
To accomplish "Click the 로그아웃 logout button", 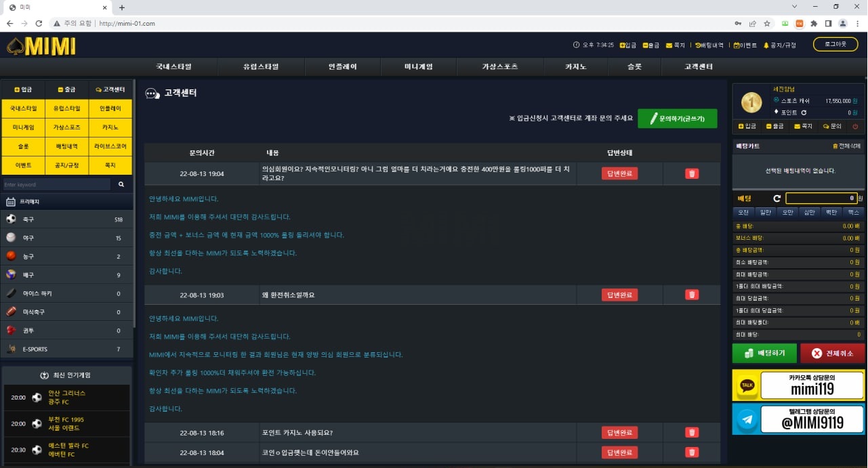I will point(835,44).
